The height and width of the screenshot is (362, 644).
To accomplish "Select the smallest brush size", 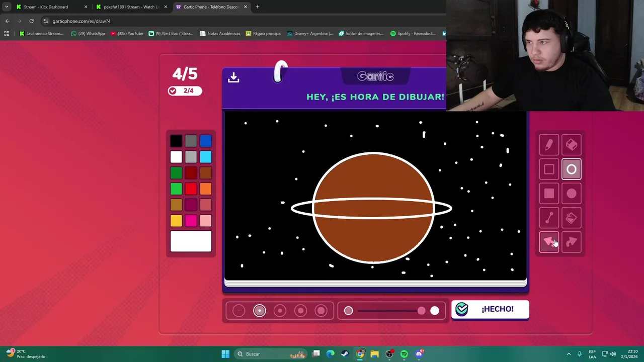I will click(x=239, y=311).
